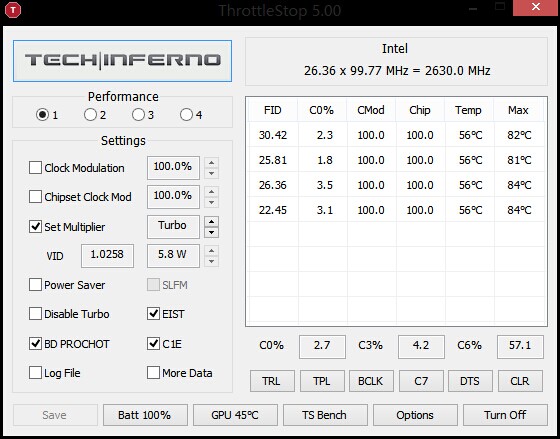This screenshot has height=439, width=560.
Task: Click the 25.81 FID cell
Action: (x=273, y=160)
